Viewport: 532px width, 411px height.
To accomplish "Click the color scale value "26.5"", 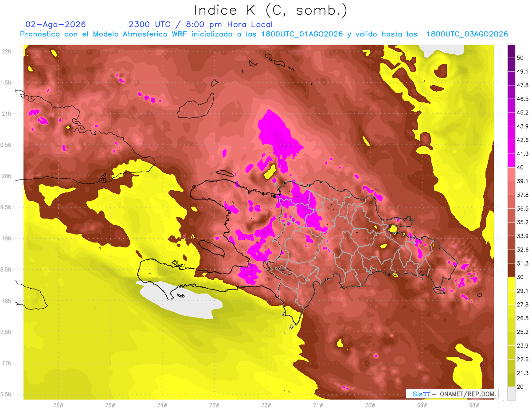I will [522, 318].
